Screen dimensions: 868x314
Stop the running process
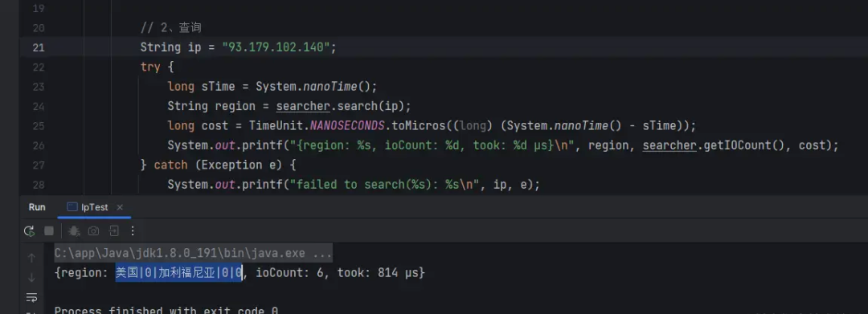point(49,231)
